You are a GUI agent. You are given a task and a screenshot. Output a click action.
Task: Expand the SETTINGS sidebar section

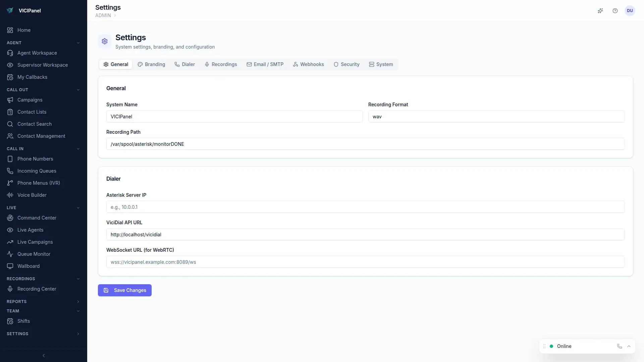(78, 334)
